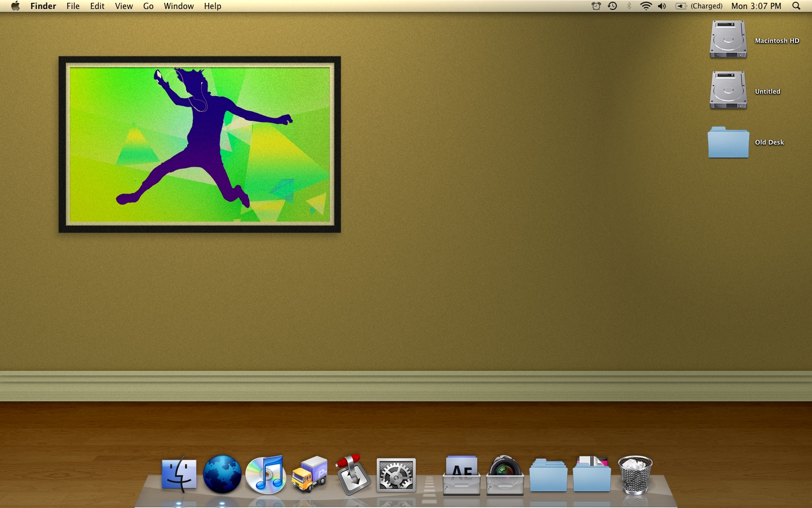Open iTunes from the Dock

point(266,474)
